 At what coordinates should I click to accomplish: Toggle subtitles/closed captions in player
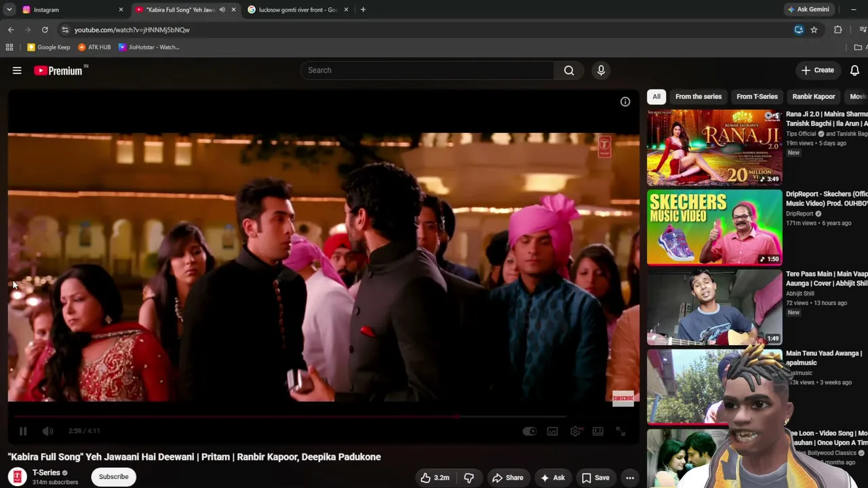[553, 431]
